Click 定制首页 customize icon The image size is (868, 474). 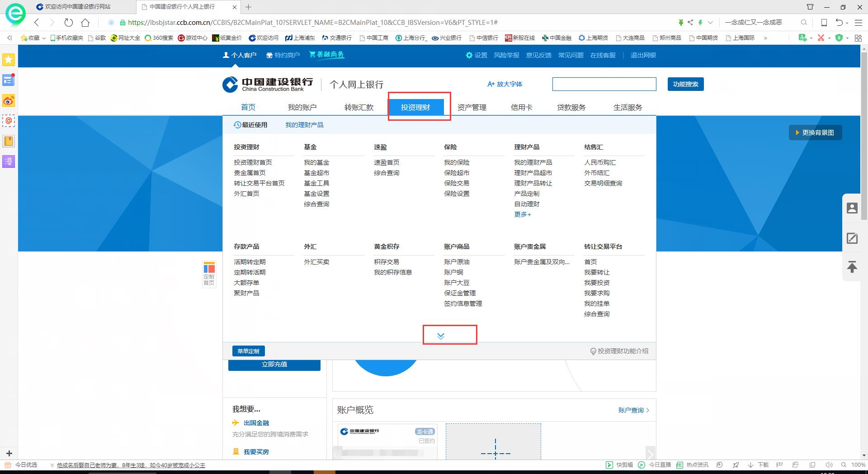coord(209,274)
